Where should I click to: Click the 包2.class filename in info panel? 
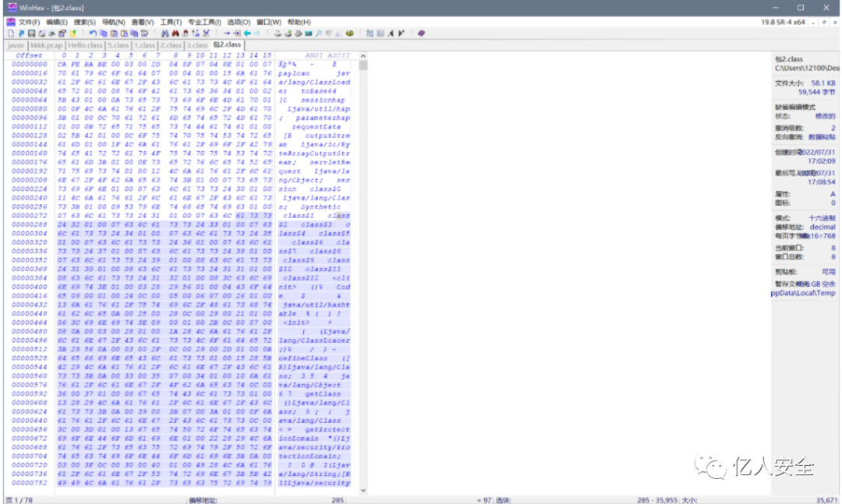click(789, 59)
